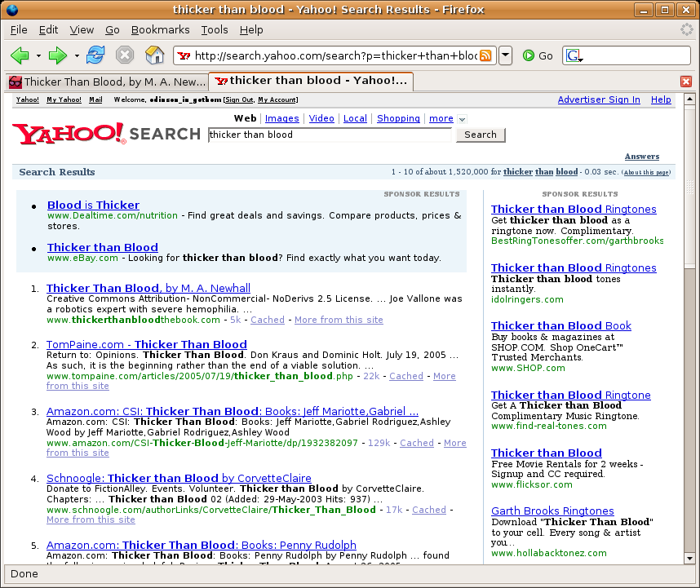The image size is (700, 588).
Task: Click the Back arrow navigation button
Action: pyautogui.click(x=20, y=55)
